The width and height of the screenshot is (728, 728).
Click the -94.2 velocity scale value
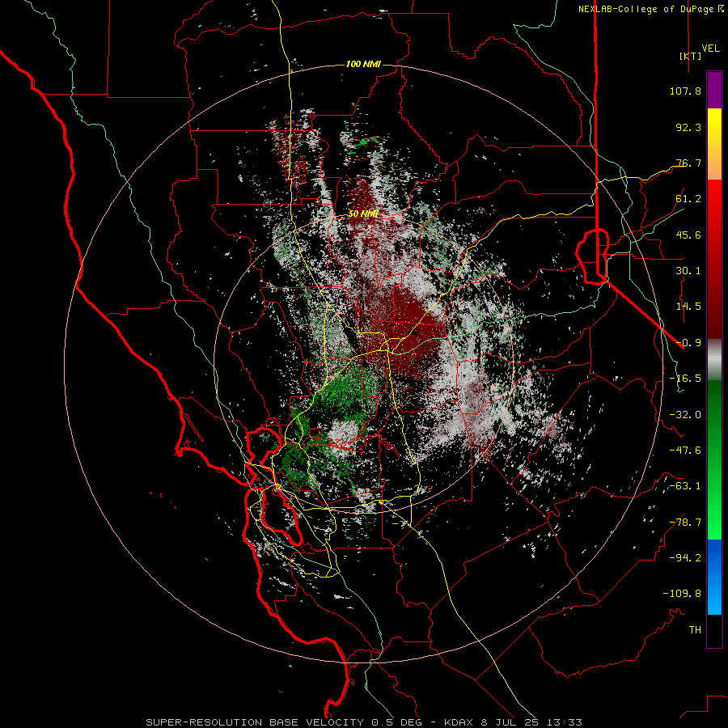[x=685, y=557]
